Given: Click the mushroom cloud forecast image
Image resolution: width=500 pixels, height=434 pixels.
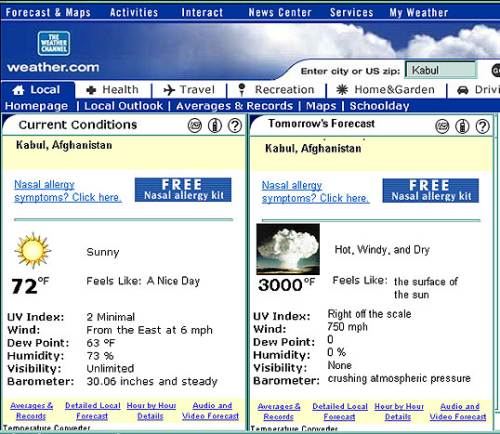Looking at the screenshot, I should [x=288, y=249].
